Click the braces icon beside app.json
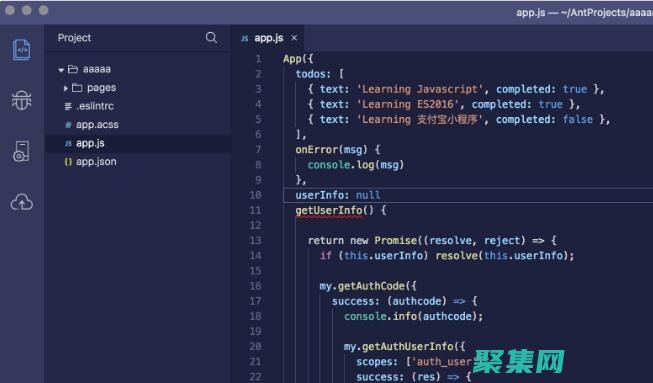Image resolution: width=653 pixels, height=383 pixels. 68,162
